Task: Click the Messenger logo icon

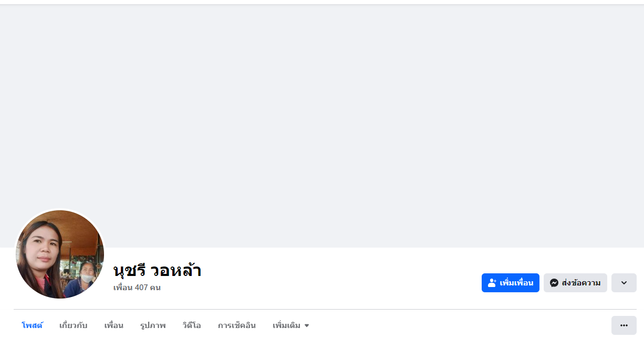Action: 554,283
